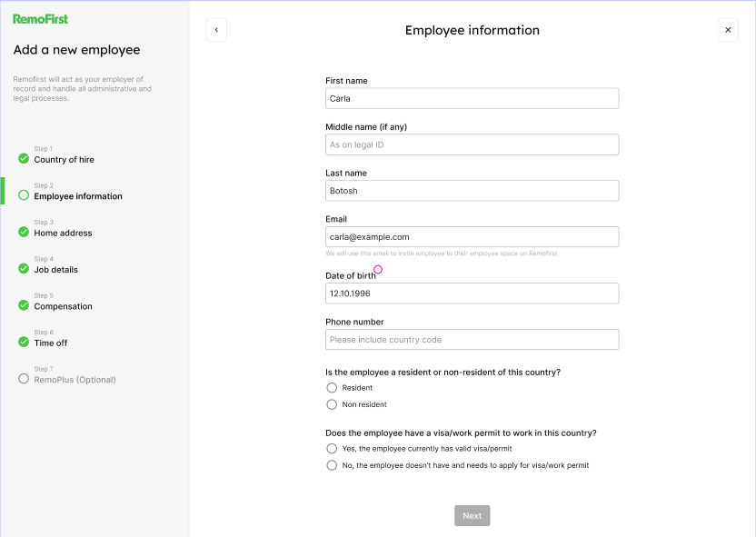The height and width of the screenshot is (537, 756).
Task: Select the Non resident radio option
Action: tap(332, 404)
